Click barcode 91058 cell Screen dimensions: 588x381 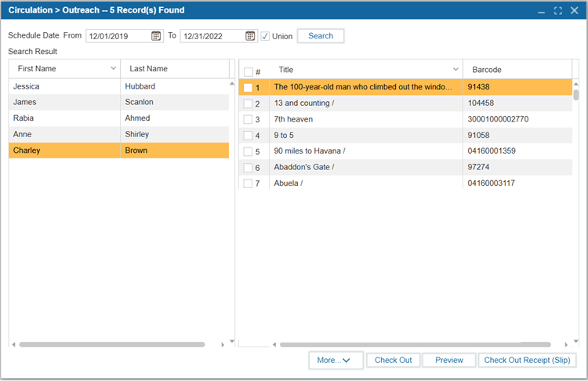click(x=517, y=135)
